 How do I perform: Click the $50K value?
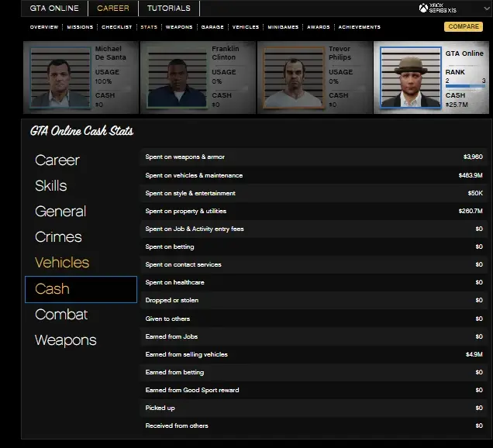[x=475, y=193]
